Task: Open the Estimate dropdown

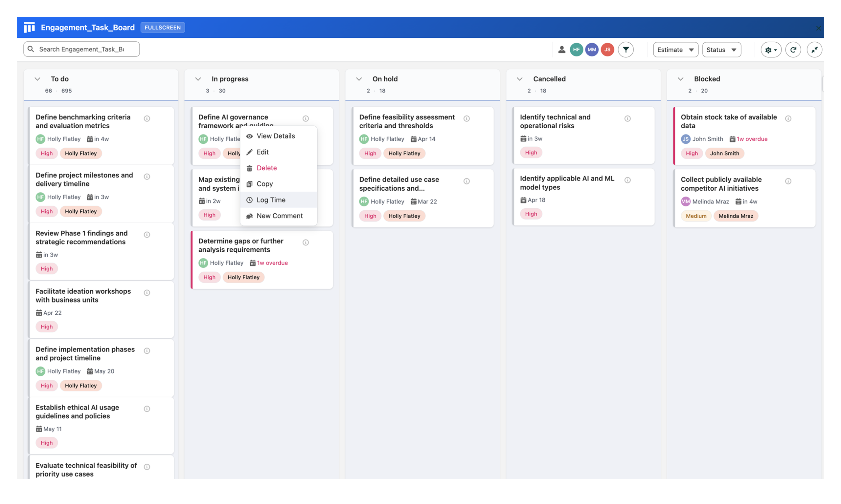Action: point(675,50)
